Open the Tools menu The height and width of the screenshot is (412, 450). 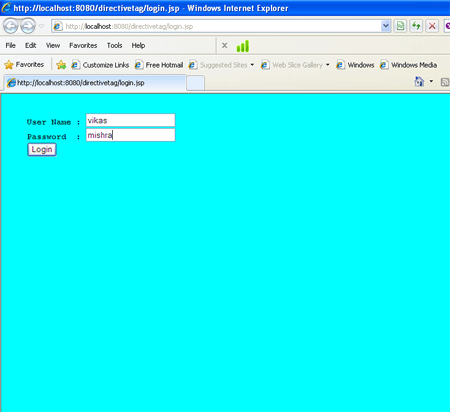[114, 45]
